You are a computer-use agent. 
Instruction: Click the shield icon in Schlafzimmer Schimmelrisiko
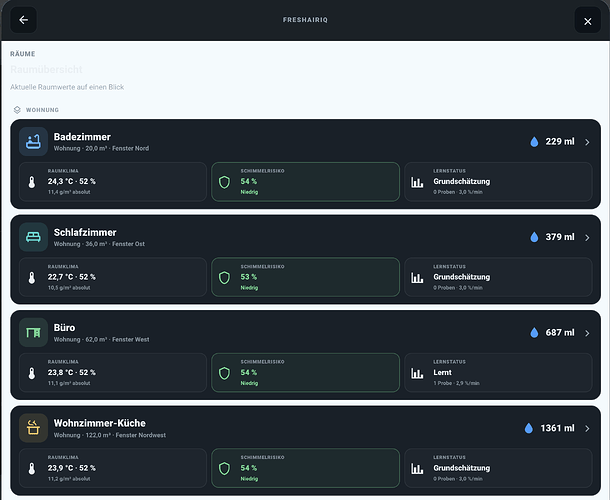pyautogui.click(x=224, y=277)
